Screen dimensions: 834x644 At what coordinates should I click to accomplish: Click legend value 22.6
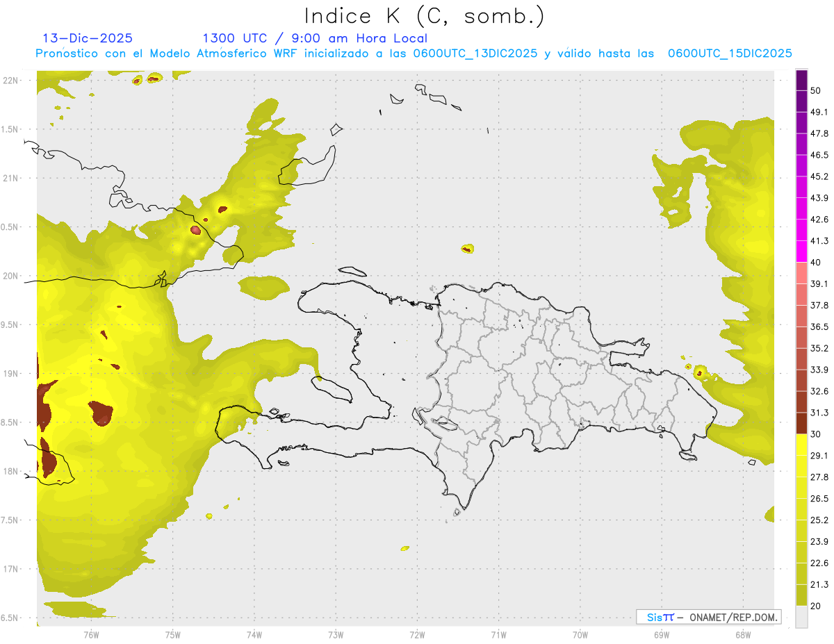tap(819, 563)
